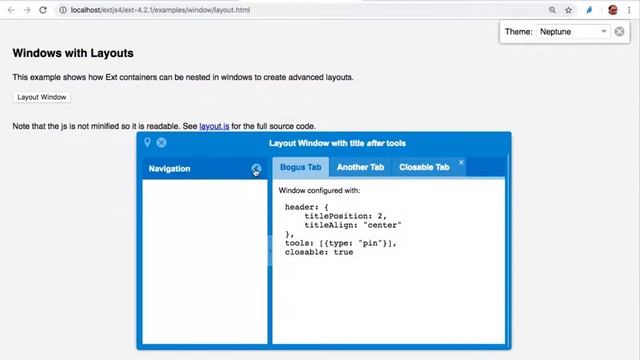Viewport: 640px width, 360px height.
Task: Click the 'titlePosition: 2,' code line
Action: 345,216
